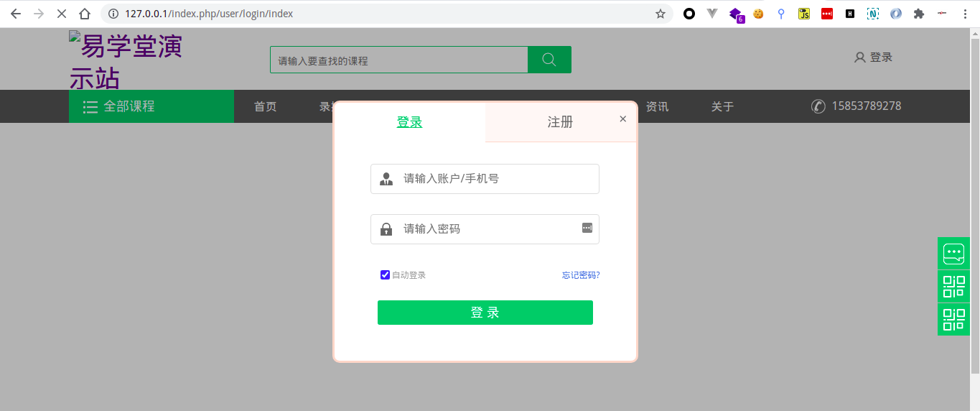
Task: Close the login dialog with the × button
Action: pos(622,119)
